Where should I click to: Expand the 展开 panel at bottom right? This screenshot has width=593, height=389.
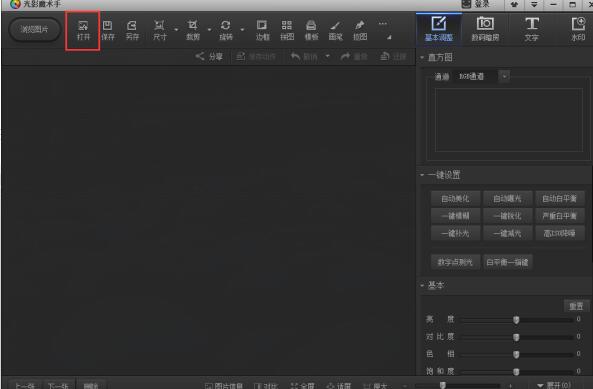[554, 385]
